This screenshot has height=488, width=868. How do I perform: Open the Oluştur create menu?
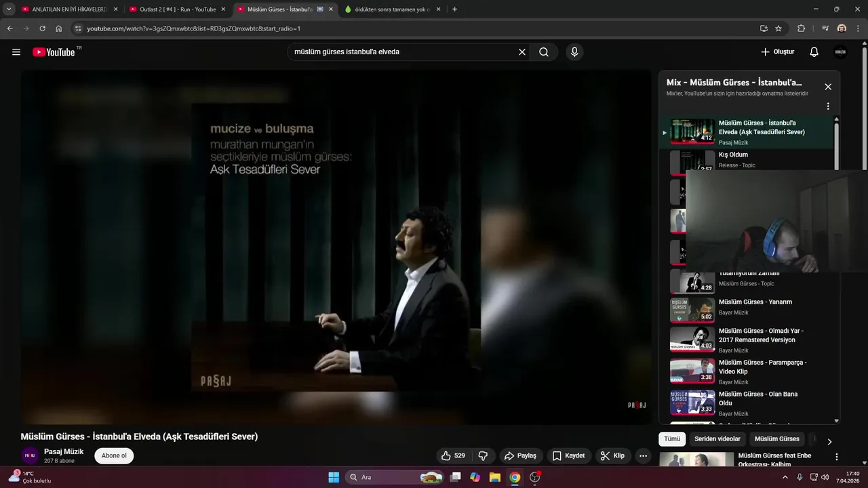pos(777,52)
